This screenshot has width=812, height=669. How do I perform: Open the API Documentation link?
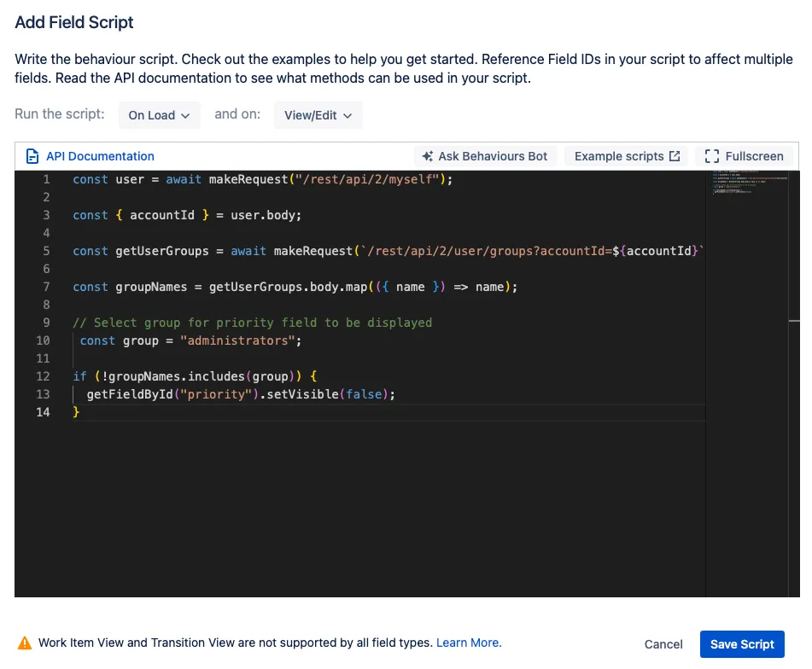click(x=100, y=156)
